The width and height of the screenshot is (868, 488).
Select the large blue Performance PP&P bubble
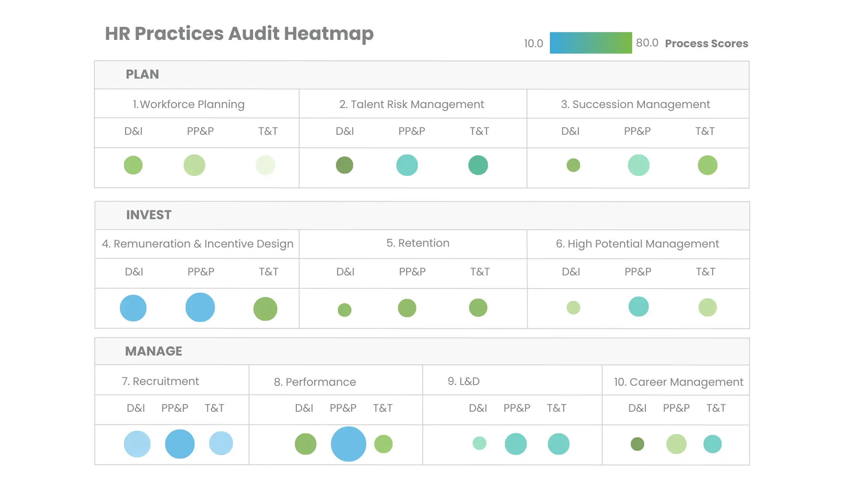348,444
